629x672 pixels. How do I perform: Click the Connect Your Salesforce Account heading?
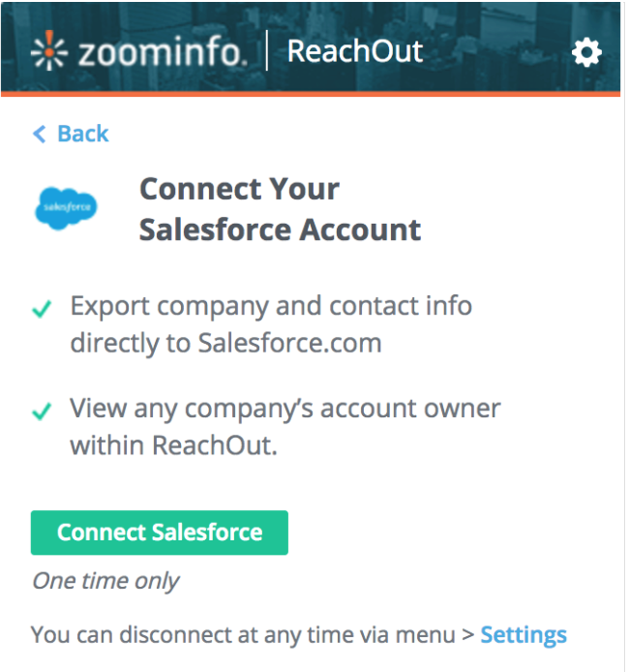point(280,209)
